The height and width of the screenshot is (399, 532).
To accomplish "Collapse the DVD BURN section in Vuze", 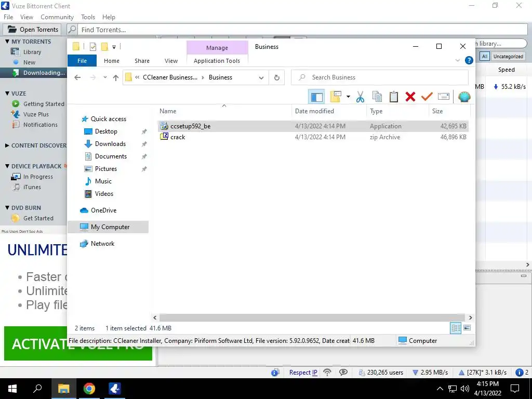I will 7,208.
